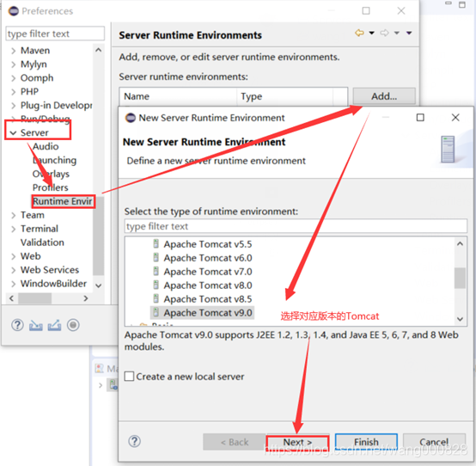Select Audio under Server
The width and height of the screenshot is (476, 466).
[x=46, y=146]
